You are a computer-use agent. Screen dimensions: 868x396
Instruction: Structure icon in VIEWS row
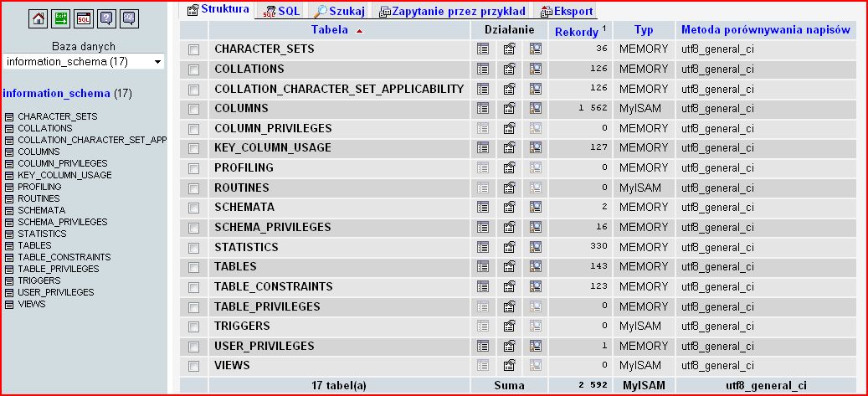[509, 366]
